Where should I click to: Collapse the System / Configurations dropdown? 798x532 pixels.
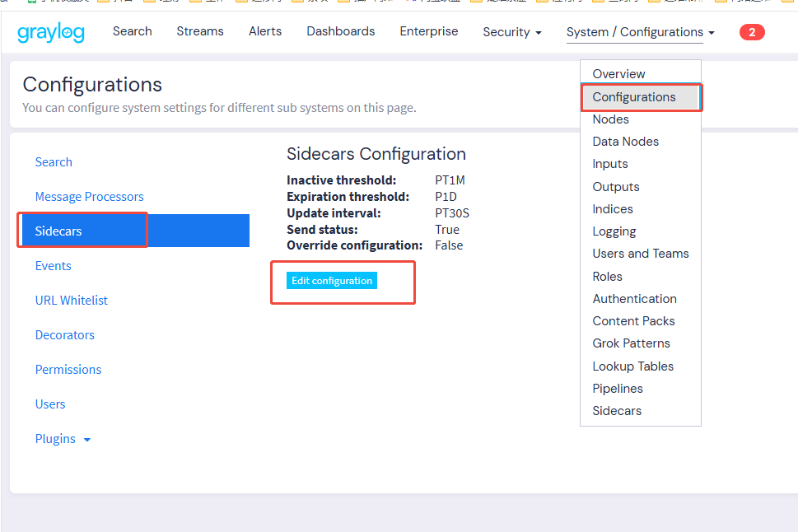pyautogui.click(x=640, y=32)
